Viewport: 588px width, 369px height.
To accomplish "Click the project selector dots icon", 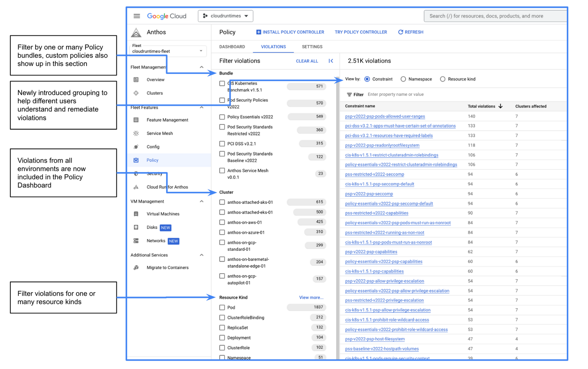I will pyautogui.click(x=205, y=16).
